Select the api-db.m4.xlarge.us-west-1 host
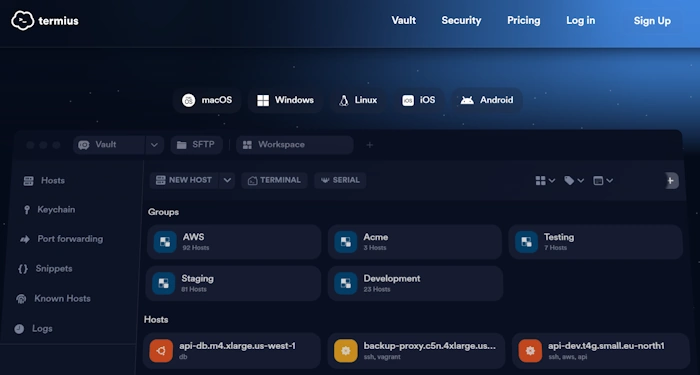The image size is (700, 375). click(232, 351)
